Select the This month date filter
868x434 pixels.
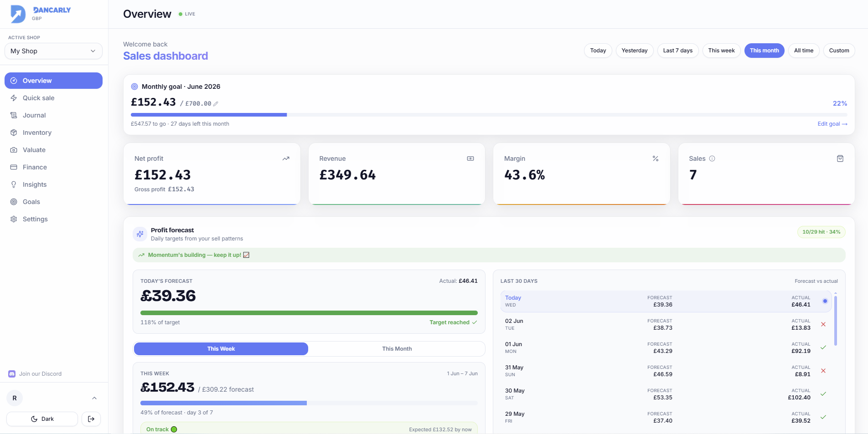765,51
